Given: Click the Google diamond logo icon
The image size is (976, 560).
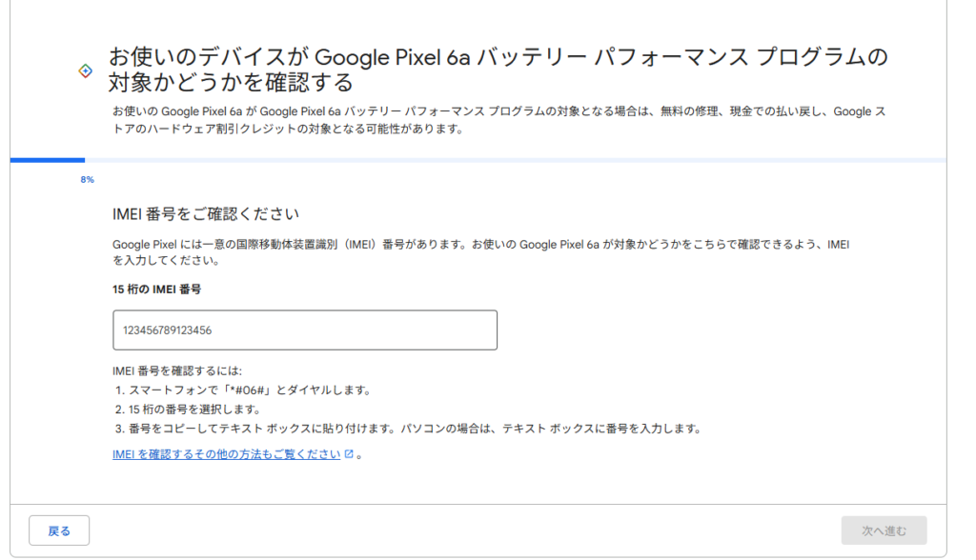Looking at the screenshot, I should click(x=85, y=71).
